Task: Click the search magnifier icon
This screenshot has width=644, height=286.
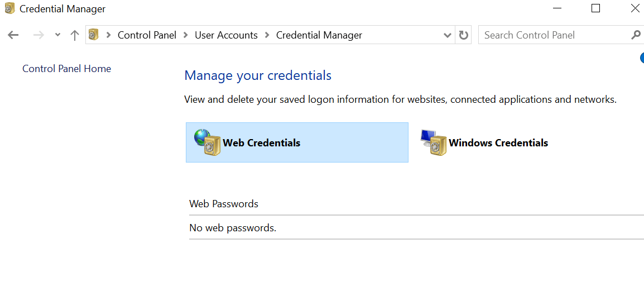Action: (636, 35)
